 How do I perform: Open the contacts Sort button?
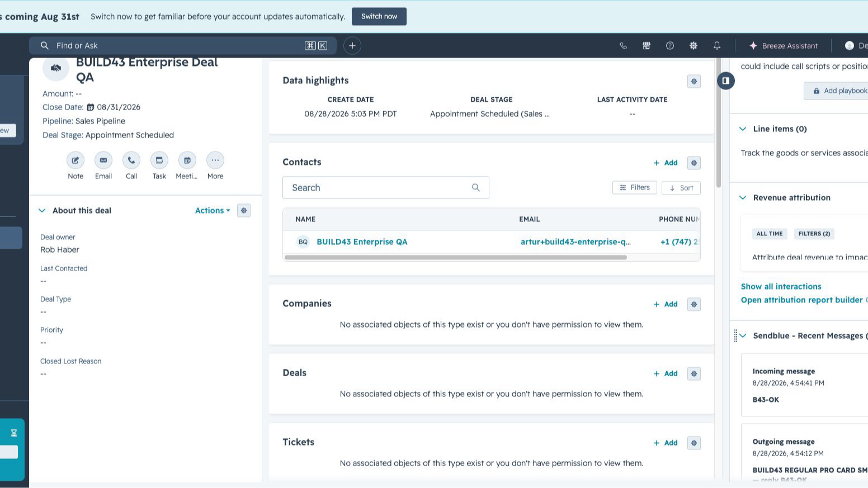point(681,188)
